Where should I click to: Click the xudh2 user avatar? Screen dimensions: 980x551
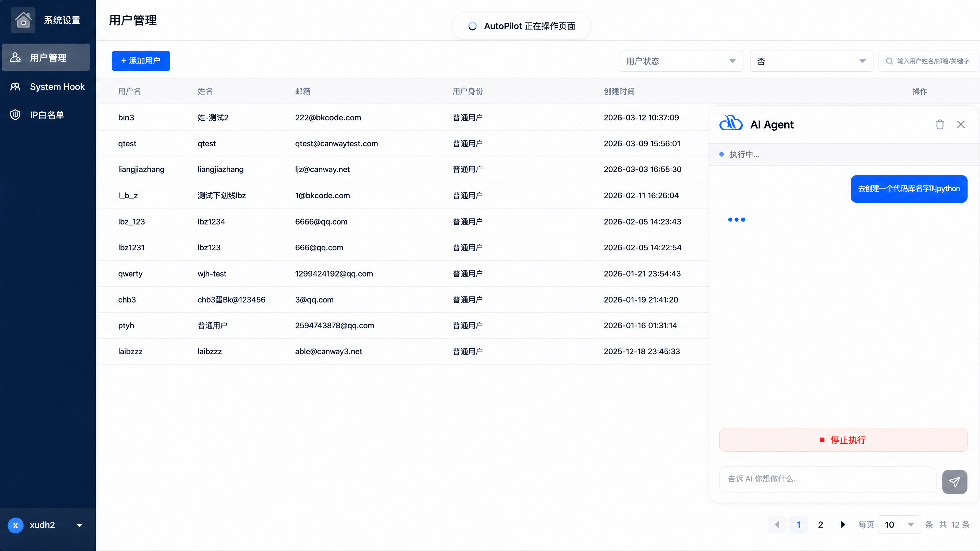15,525
